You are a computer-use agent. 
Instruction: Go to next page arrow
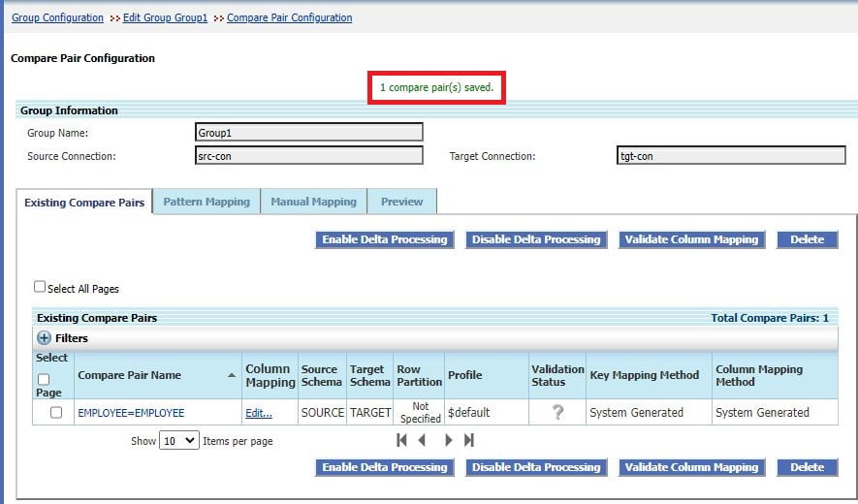pyautogui.click(x=449, y=440)
